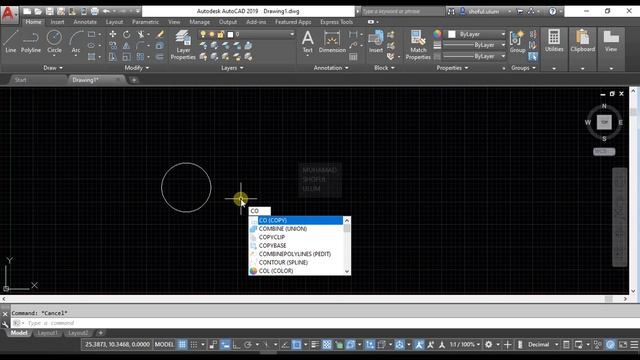This screenshot has width=640, height=360.
Task: Switch to the Start file tab
Action: pyautogui.click(x=21, y=80)
